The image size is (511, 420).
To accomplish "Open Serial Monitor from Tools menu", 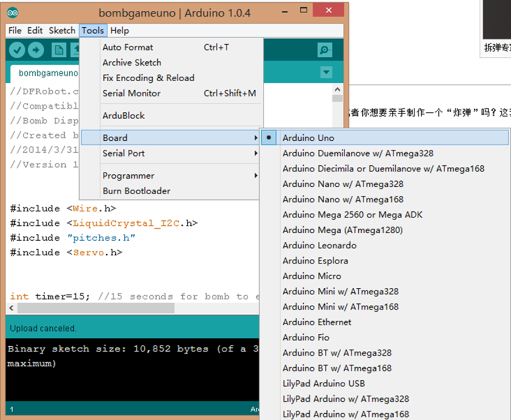I will [x=171, y=93].
